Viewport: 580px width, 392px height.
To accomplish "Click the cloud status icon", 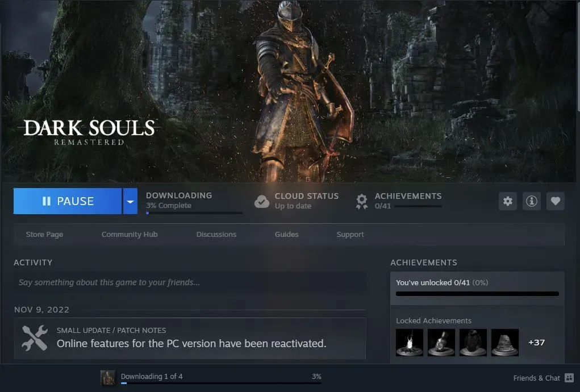I will coord(262,201).
